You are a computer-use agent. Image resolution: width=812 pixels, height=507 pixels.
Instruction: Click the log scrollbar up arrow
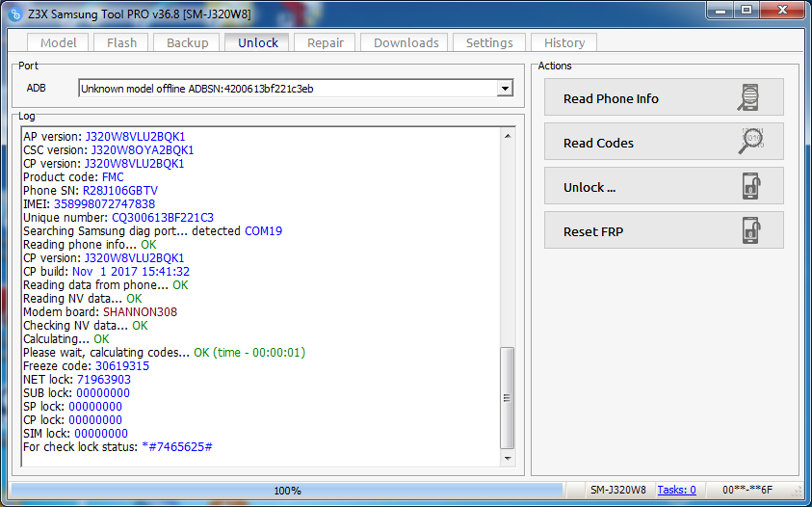(508, 136)
